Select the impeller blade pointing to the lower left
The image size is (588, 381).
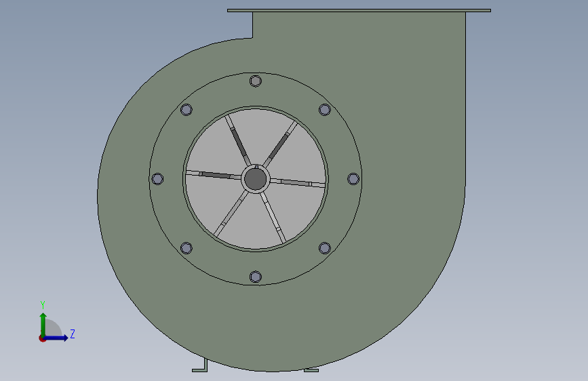click(x=231, y=214)
